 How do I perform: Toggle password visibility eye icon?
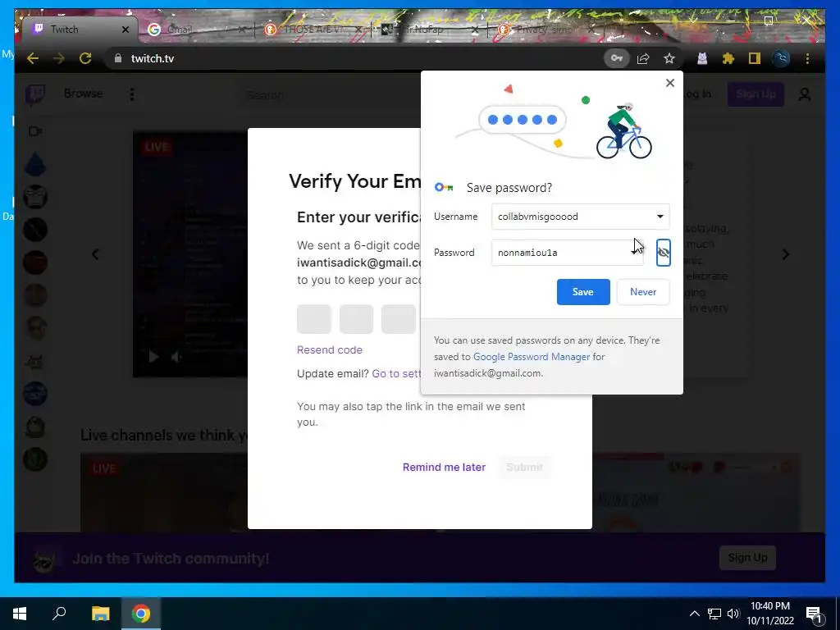(663, 253)
